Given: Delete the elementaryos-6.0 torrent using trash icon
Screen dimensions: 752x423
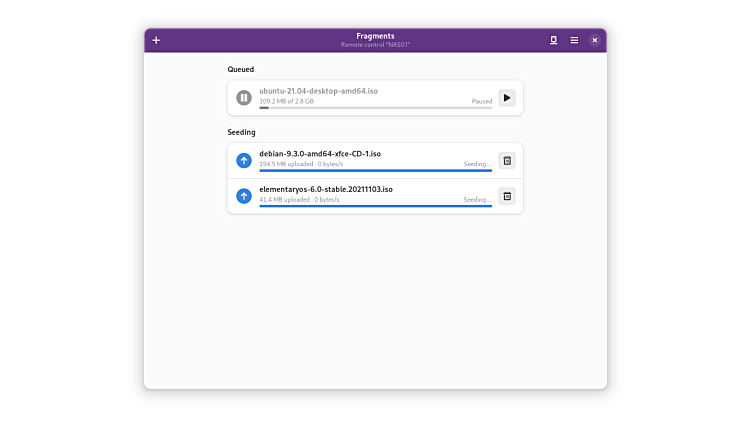Looking at the screenshot, I should tap(507, 196).
